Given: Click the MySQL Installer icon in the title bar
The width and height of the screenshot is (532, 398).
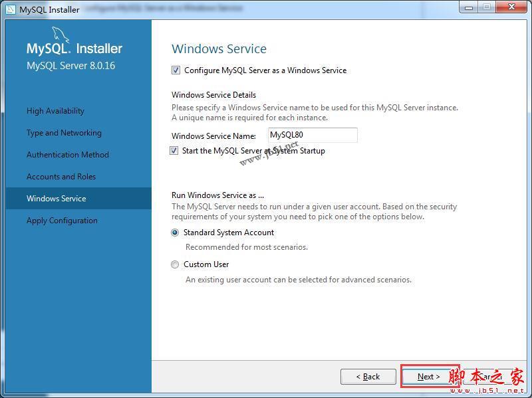Looking at the screenshot, I should point(9,9).
